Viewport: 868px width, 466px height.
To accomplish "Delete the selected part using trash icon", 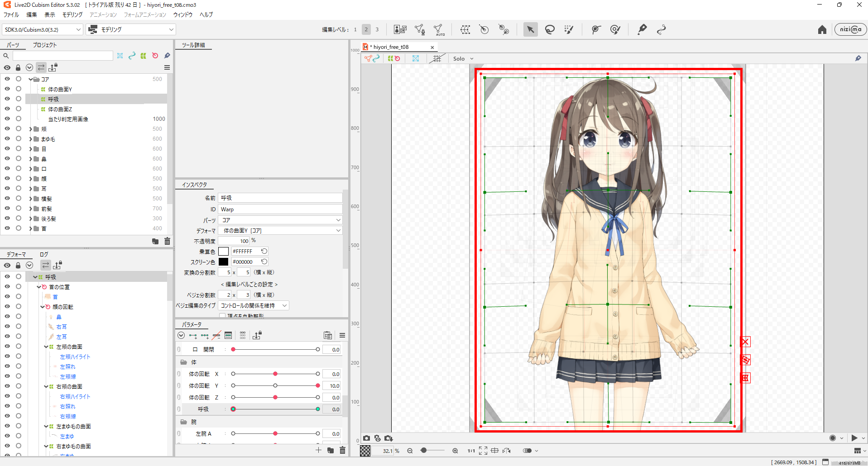I will pos(167,241).
